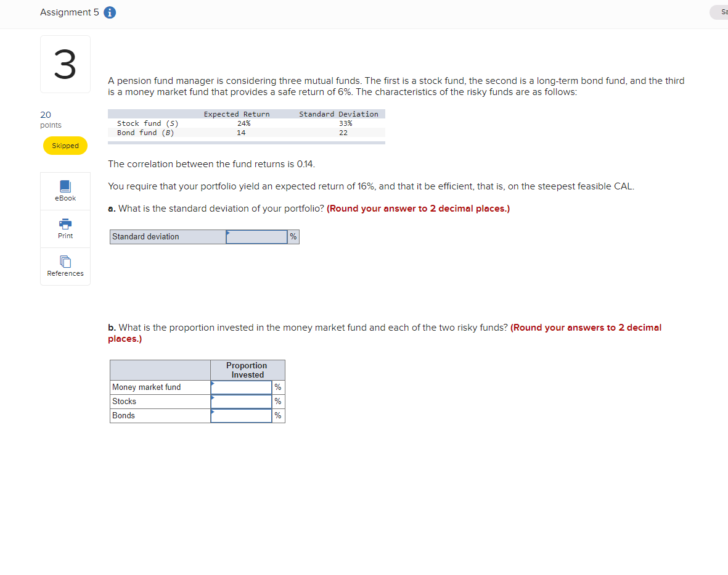Click the 'Standard deviation' answer row label
The image size is (728, 575).
(x=145, y=236)
